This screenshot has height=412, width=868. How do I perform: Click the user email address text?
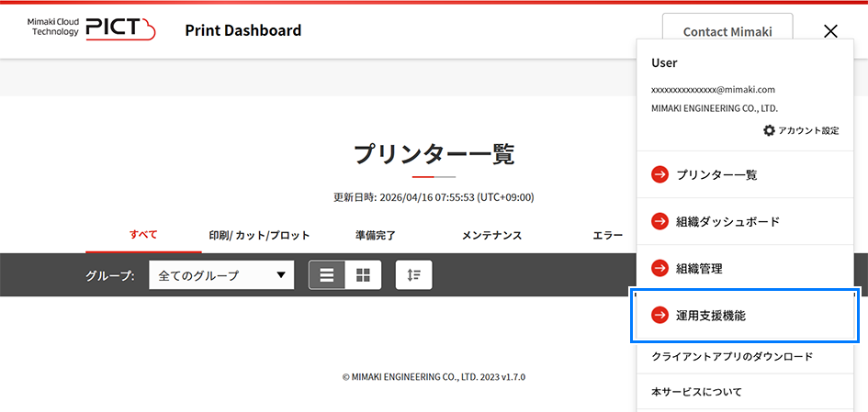(x=713, y=89)
